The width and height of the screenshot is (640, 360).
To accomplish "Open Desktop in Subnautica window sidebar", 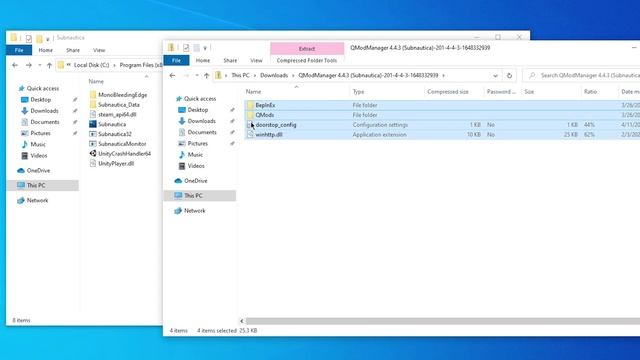I will [40, 100].
